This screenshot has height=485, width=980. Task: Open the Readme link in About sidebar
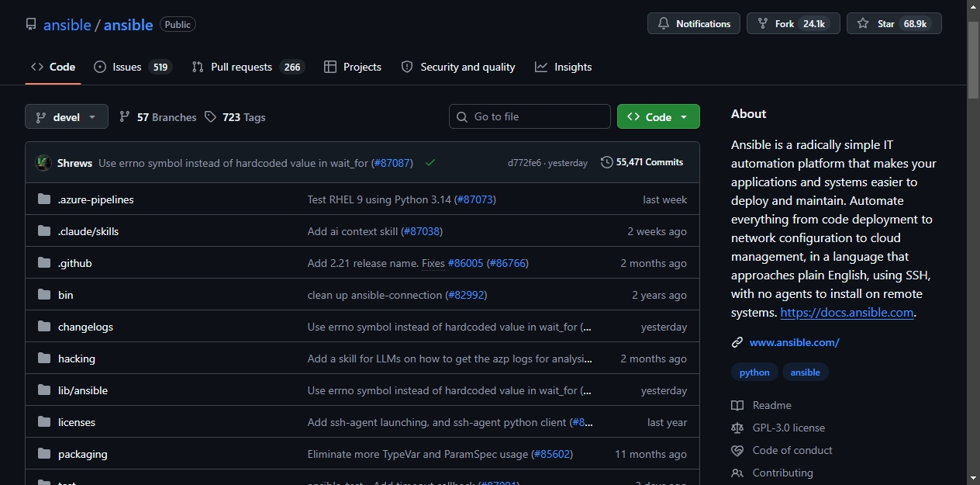tap(761, 405)
